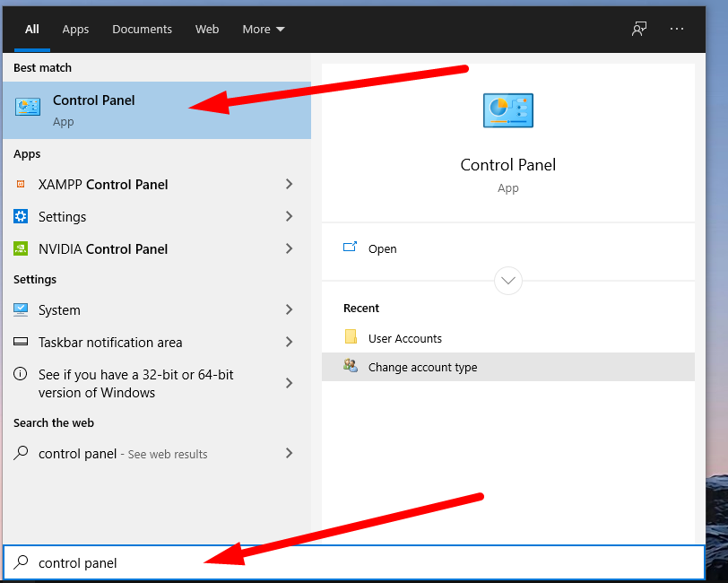Expand the Settings app result arrow
The width and height of the screenshot is (728, 583).
[290, 216]
